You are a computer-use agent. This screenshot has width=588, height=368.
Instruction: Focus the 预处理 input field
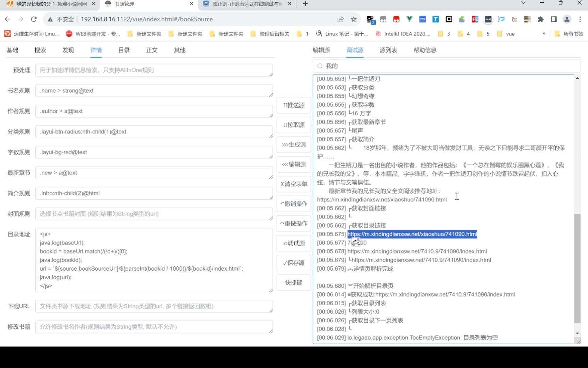pyautogui.click(x=154, y=70)
